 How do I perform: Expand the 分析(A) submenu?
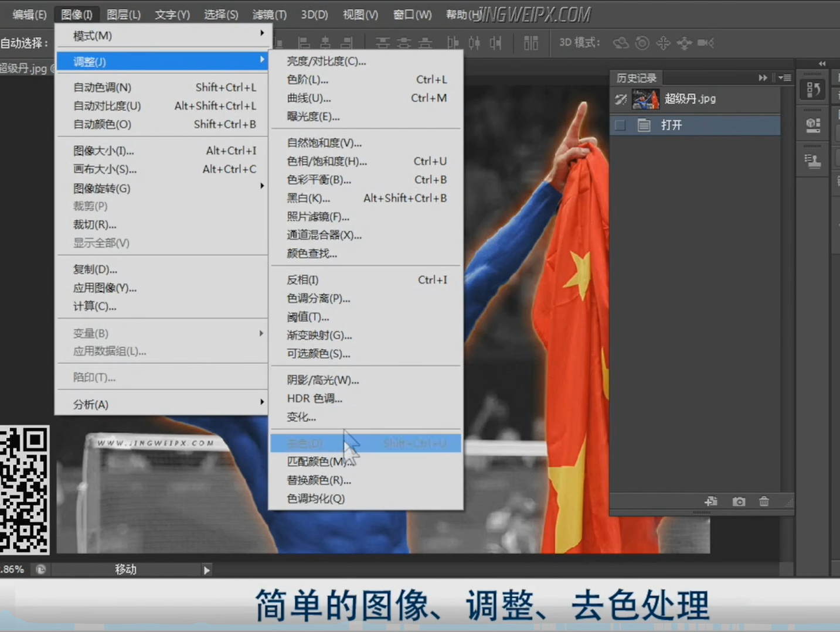click(162, 404)
